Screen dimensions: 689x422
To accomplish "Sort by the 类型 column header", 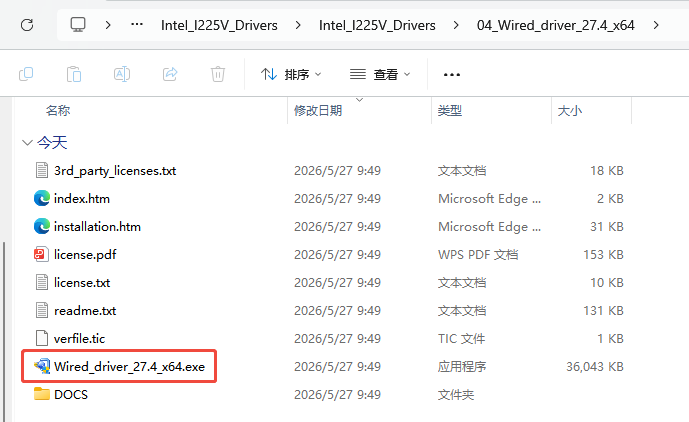I will point(450,110).
